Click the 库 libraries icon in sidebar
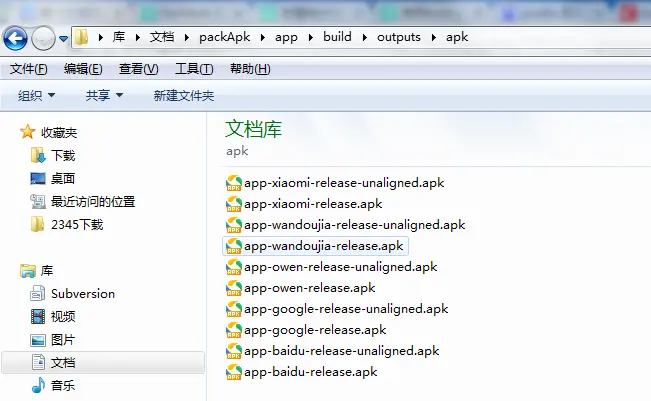 (x=28, y=271)
